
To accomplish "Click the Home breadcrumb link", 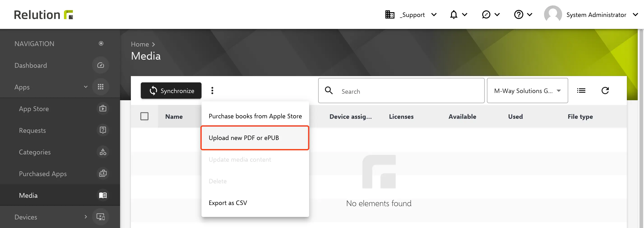I will [x=140, y=44].
